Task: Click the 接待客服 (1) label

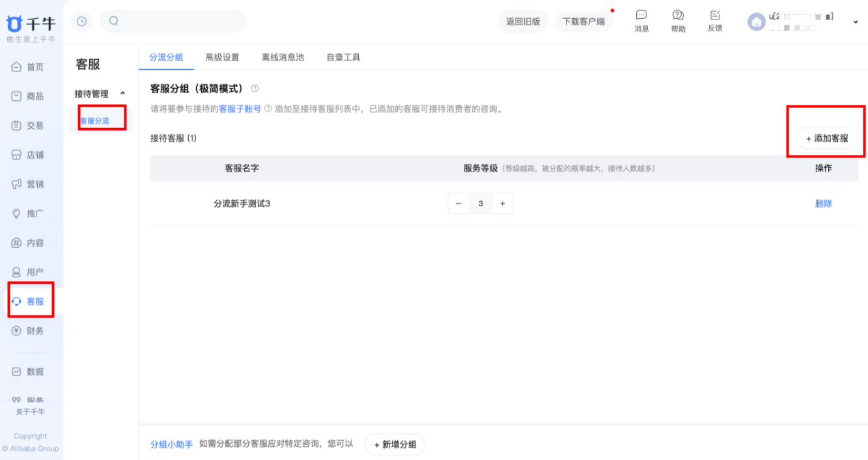Action: point(173,138)
